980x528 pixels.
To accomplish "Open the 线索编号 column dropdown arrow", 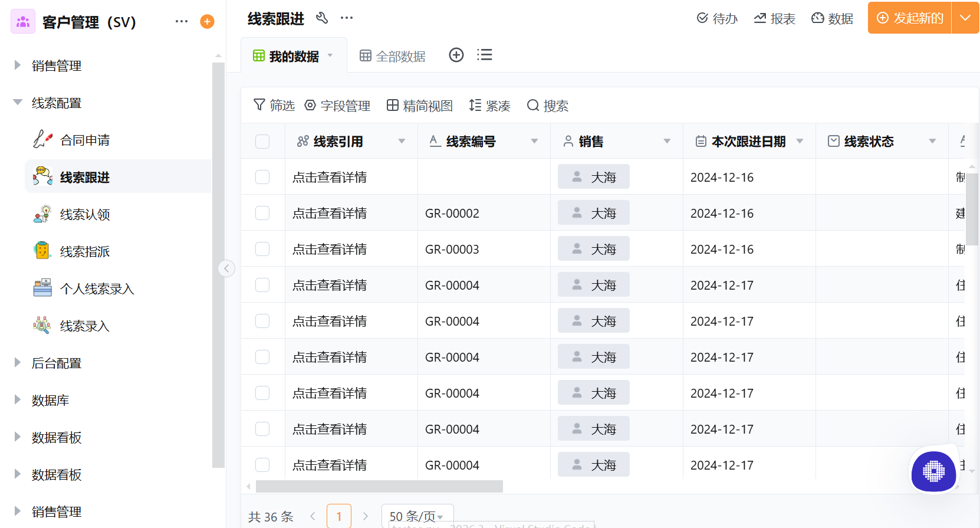I will pyautogui.click(x=534, y=142).
